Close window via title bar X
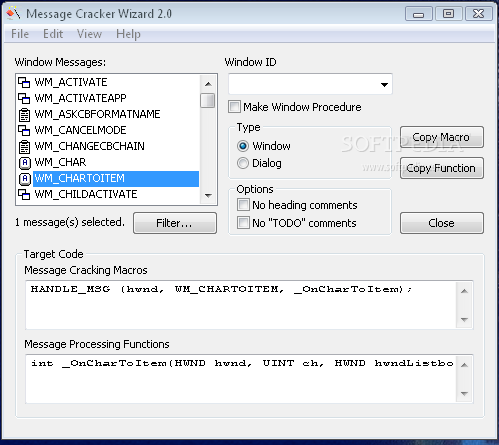499x445 pixels. (479, 14)
